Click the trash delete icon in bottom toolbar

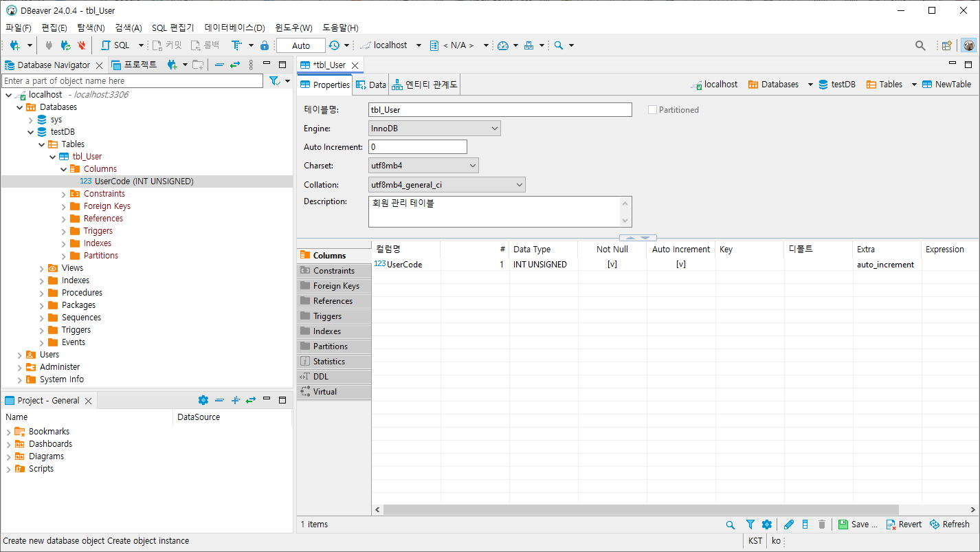pos(822,525)
